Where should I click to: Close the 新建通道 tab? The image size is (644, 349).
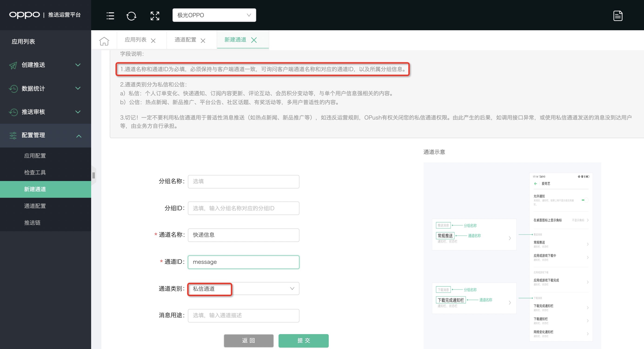click(254, 40)
